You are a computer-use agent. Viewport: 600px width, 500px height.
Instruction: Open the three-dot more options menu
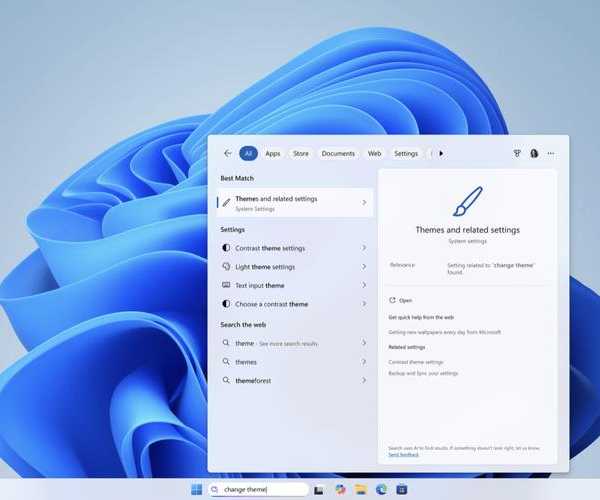tap(551, 153)
